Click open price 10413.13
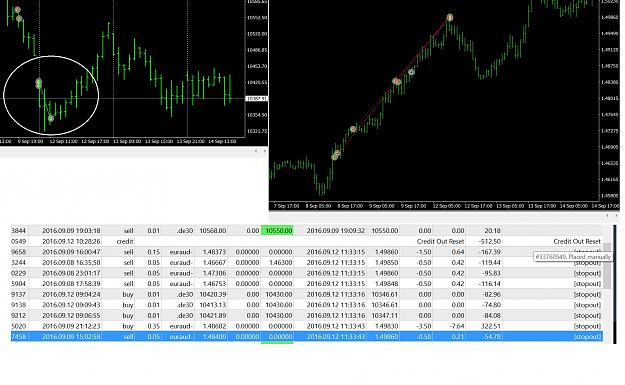The image size is (625, 385). [x=213, y=305]
